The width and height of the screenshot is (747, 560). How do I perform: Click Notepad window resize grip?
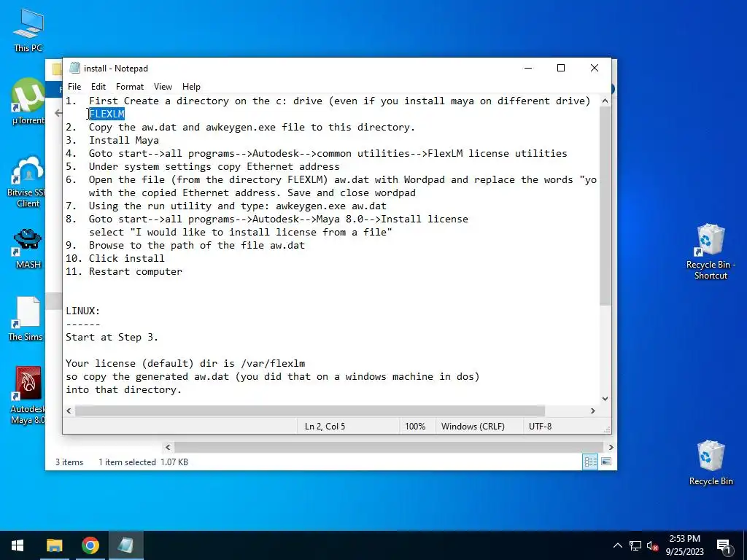click(x=607, y=429)
